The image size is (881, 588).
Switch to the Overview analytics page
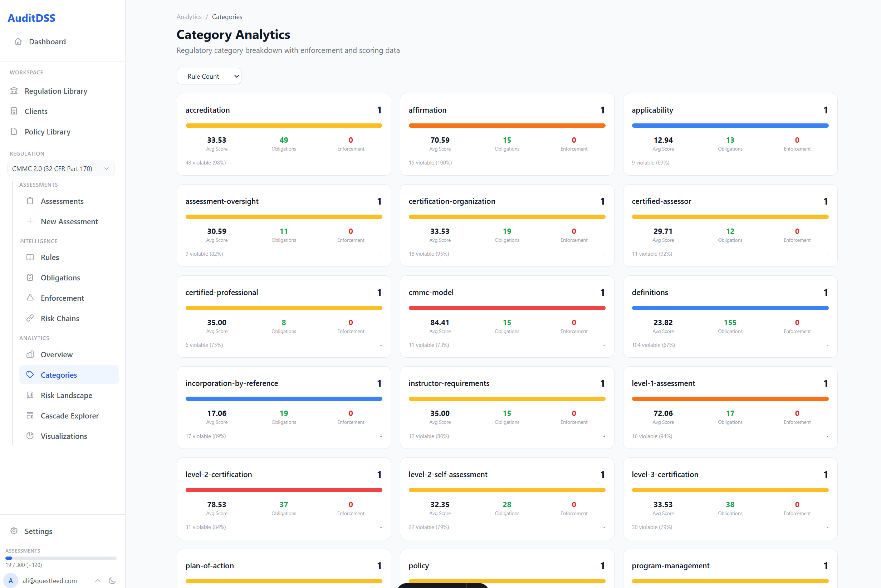click(x=57, y=354)
